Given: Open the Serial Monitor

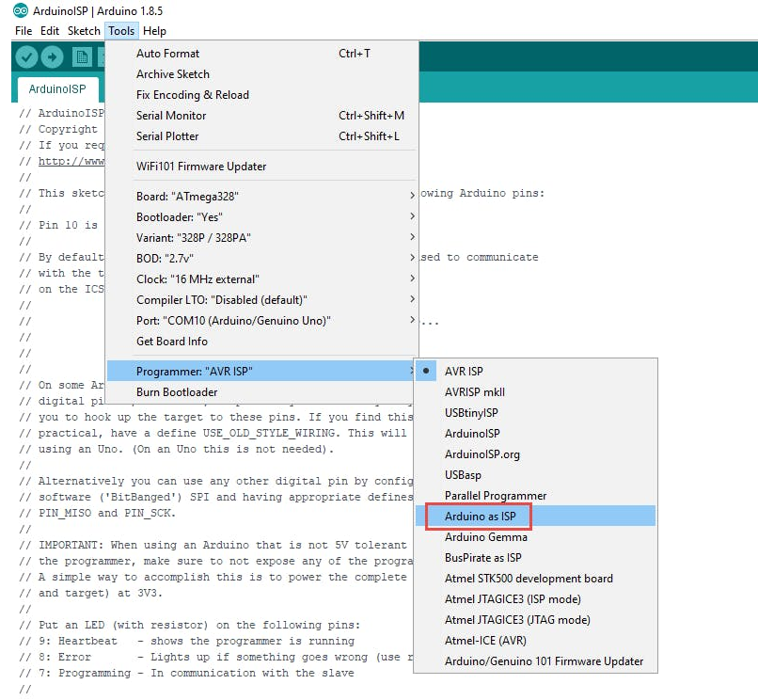Looking at the screenshot, I should (171, 115).
